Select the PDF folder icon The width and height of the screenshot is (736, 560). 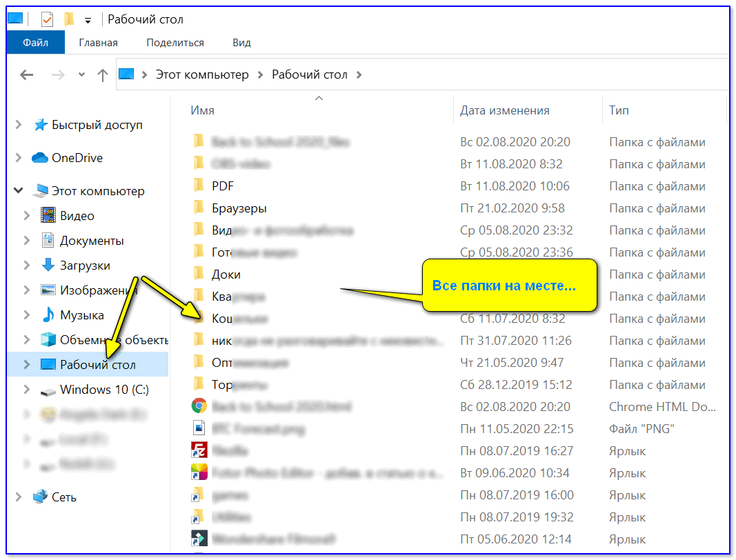point(199,186)
